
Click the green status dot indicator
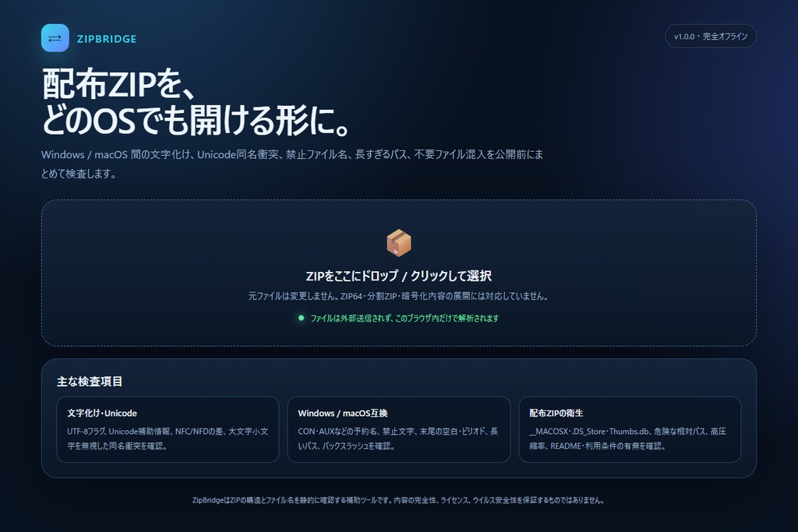[302, 318]
